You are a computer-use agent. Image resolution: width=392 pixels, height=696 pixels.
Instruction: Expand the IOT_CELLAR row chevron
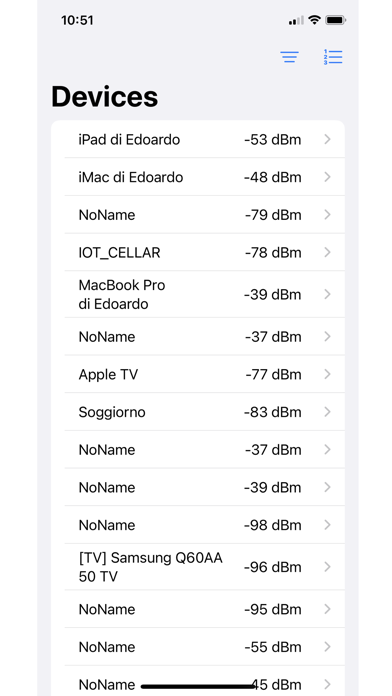coord(328,252)
